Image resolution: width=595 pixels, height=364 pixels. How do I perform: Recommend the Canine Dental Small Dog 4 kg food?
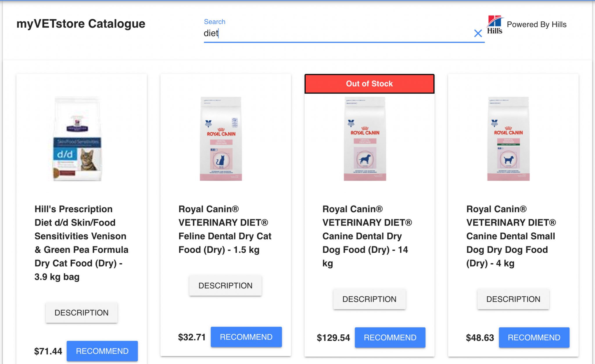click(x=534, y=337)
